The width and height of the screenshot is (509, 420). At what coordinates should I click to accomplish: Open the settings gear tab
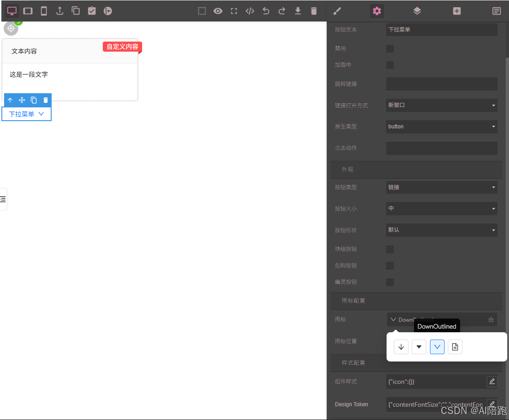377,11
